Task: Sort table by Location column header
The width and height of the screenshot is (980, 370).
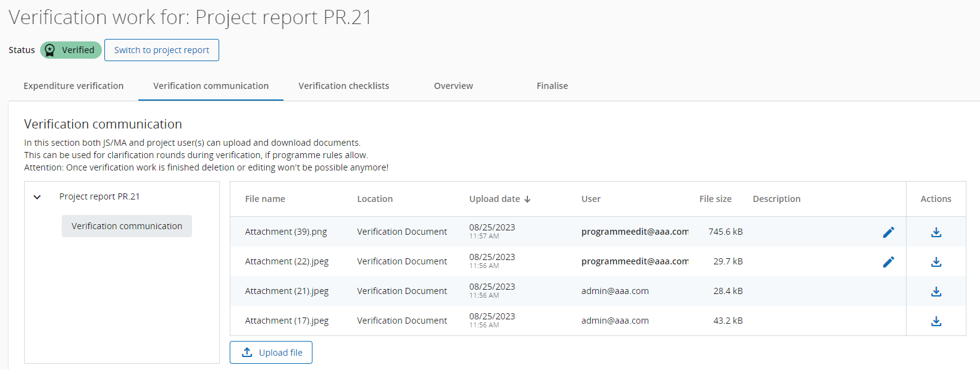Action: pyautogui.click(x=374, y=199)
